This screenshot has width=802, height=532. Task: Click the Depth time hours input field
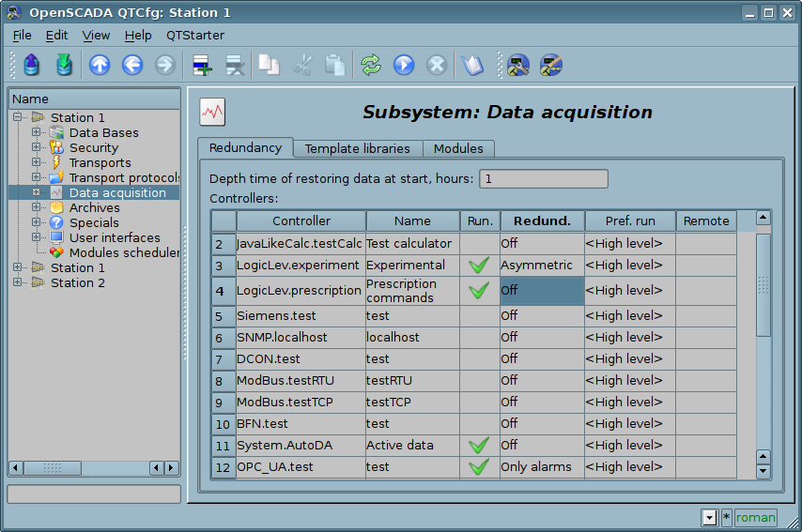544,179
